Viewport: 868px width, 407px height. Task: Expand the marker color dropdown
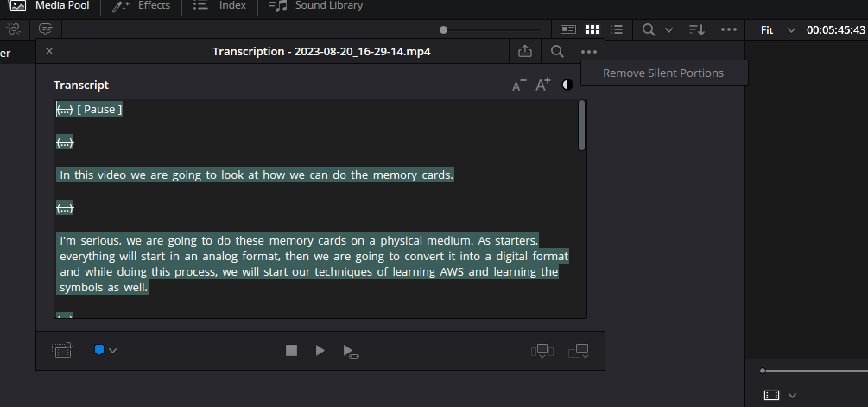[x=112, y=351]
